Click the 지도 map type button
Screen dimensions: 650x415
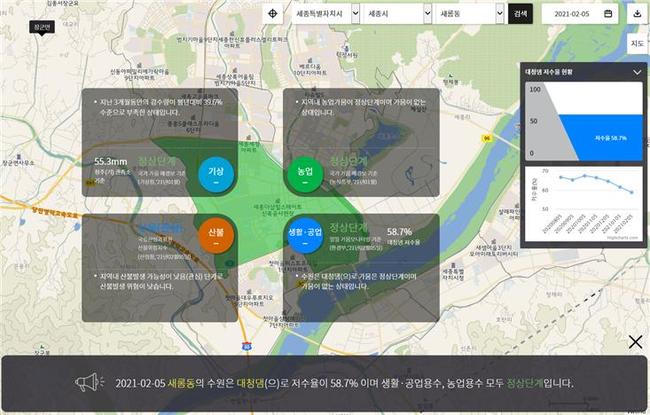click(x=637, y=44)
